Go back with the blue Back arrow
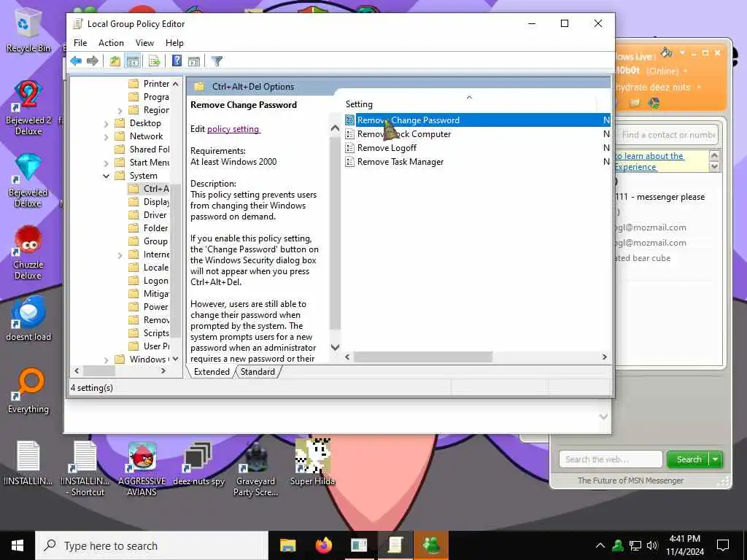Screen dimensions: 747x560 pyautogui.click(x=76, y=61)
